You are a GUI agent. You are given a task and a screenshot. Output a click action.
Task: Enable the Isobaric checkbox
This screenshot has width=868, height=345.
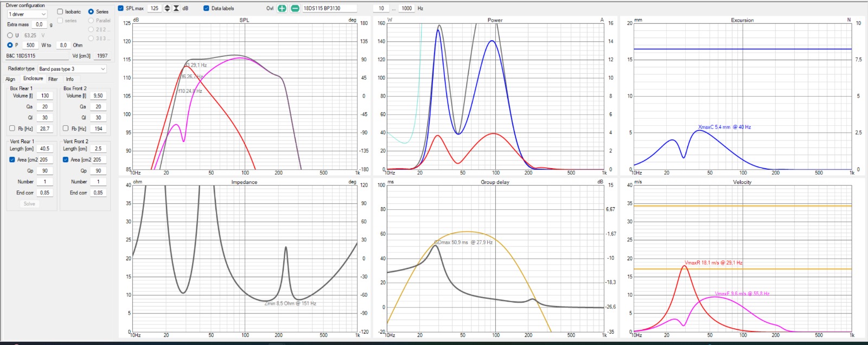[x=60, y=11]
